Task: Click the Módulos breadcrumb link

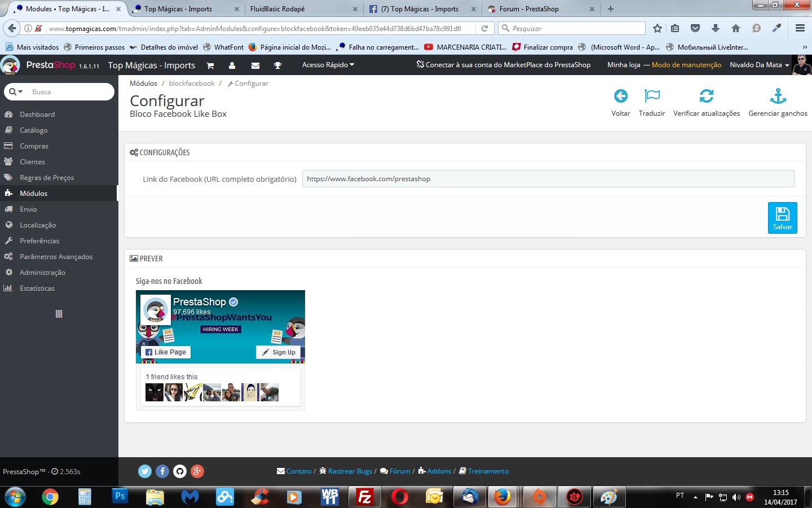Action: coord(144,84)
